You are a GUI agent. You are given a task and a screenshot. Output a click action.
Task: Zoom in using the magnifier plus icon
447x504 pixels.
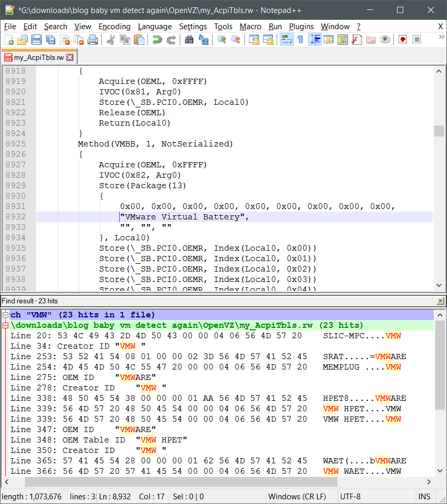[x=221, y=40]
